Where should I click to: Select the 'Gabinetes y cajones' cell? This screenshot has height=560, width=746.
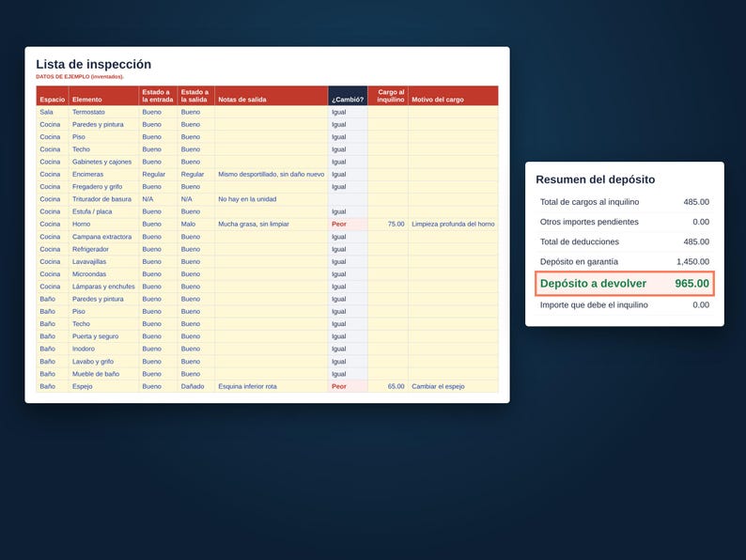click(x=101, y=162)
